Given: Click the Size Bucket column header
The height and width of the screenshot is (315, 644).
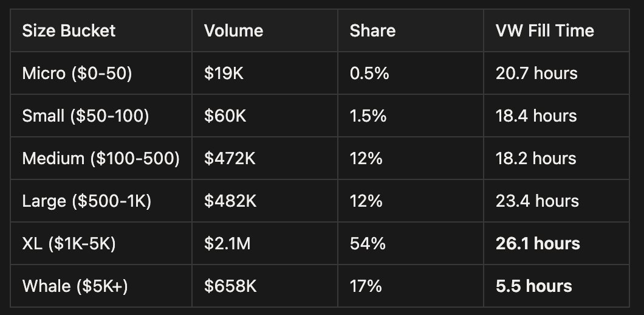Looking at the screenshot, I should tap(69, 31).
